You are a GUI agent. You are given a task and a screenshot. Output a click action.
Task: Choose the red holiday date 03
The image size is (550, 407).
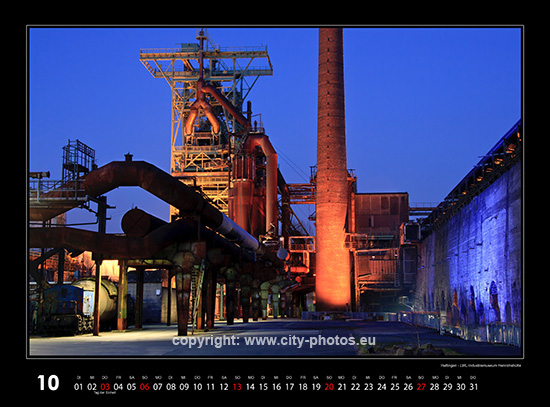[x=105, y=387]
